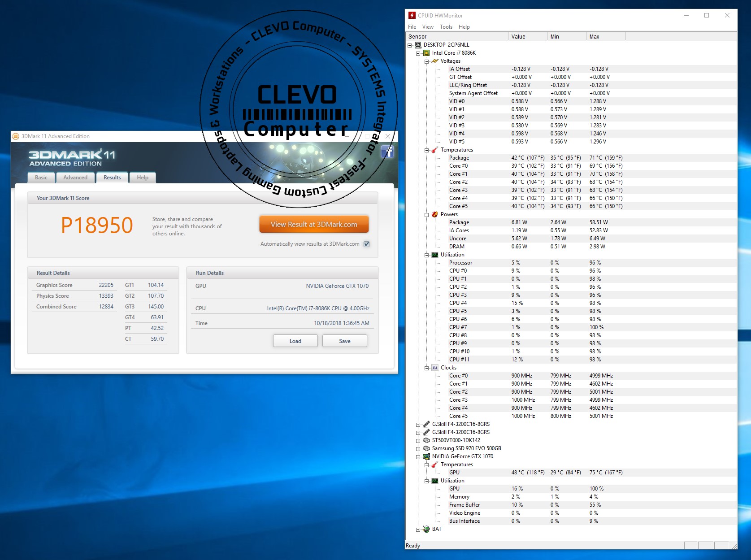Click the Combined Score row in 3DMark
The height and width of the screenshot is (560, 751).
pyautogui.click(x=75, y=307)
